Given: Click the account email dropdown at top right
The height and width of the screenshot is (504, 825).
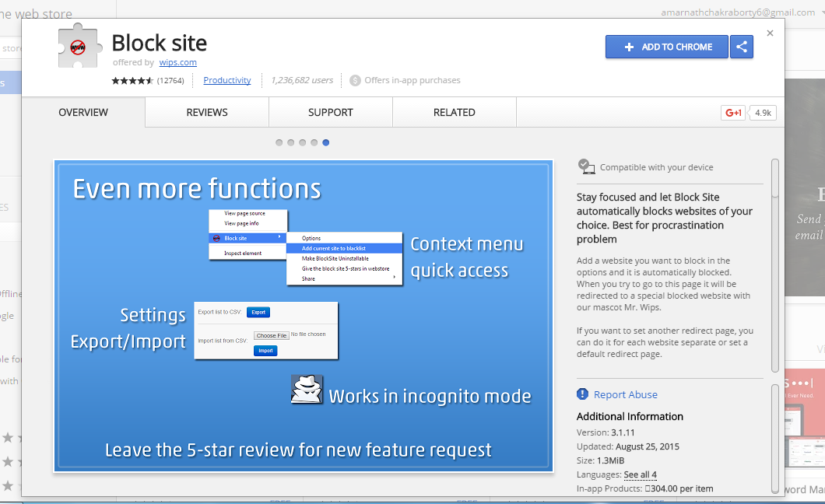Looking at the screenshot, I should (x=741, y=12).
